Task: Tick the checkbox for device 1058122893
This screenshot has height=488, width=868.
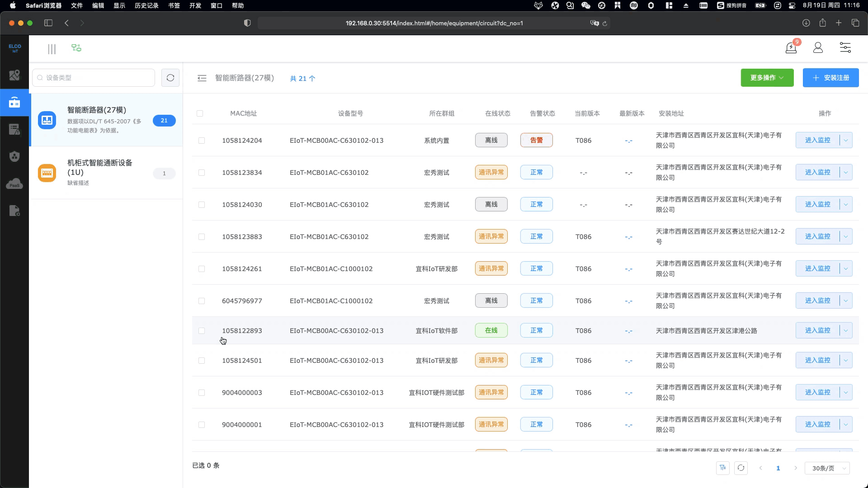Action: [x=202, y=331]
